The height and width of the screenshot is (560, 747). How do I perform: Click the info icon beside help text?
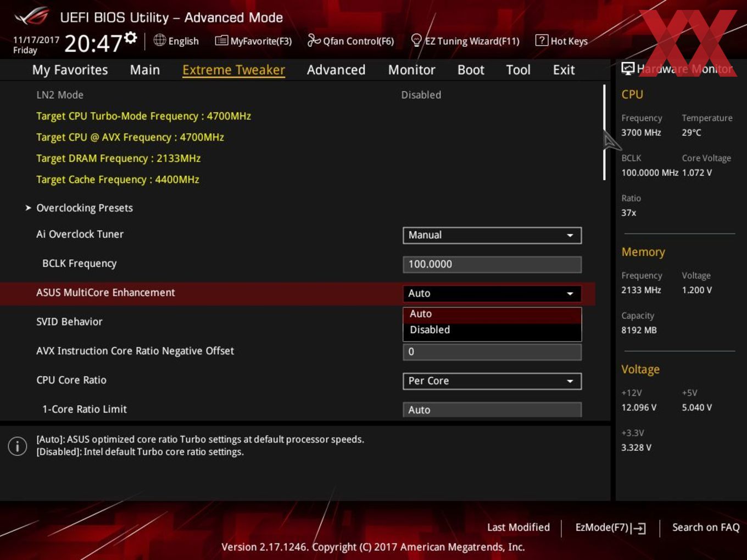[x=18, y=446]
